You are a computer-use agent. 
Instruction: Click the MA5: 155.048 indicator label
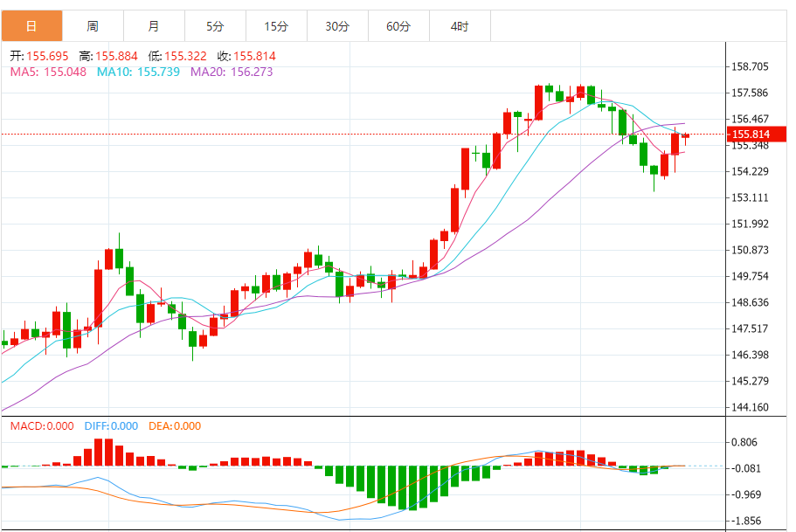point(48,73)
